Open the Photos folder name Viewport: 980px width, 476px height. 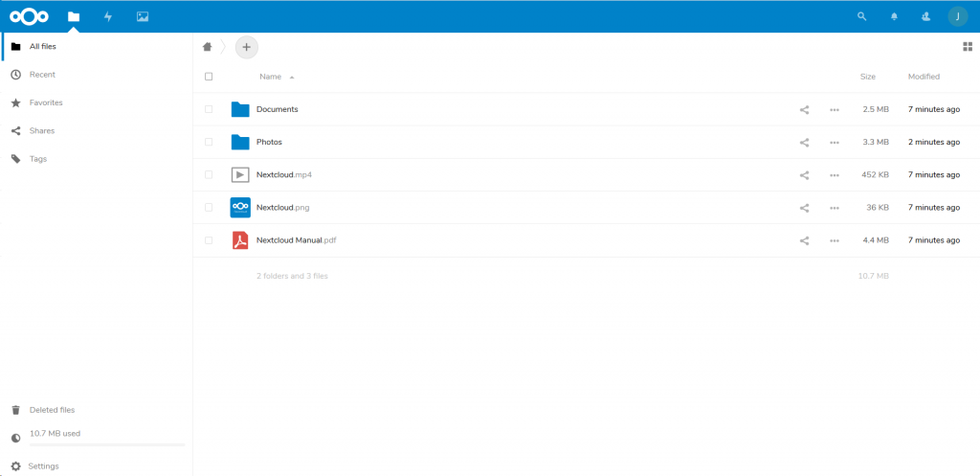click(x=269, y=142)
